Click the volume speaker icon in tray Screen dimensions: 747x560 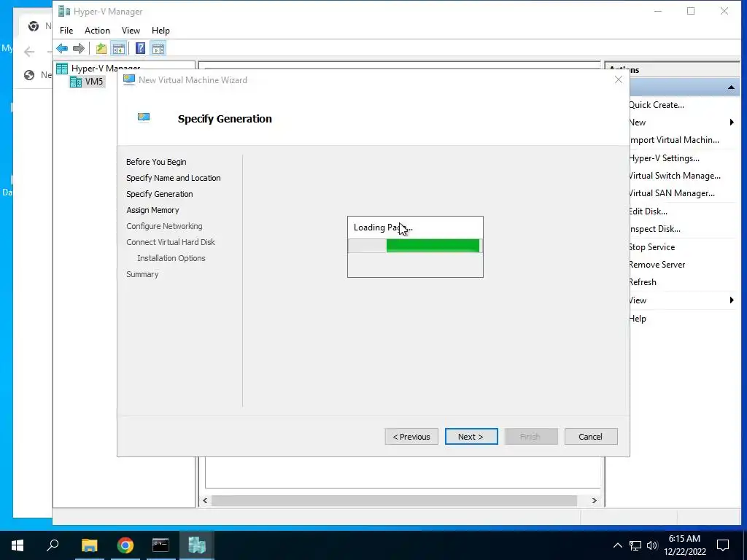click(x=652, y=545)
